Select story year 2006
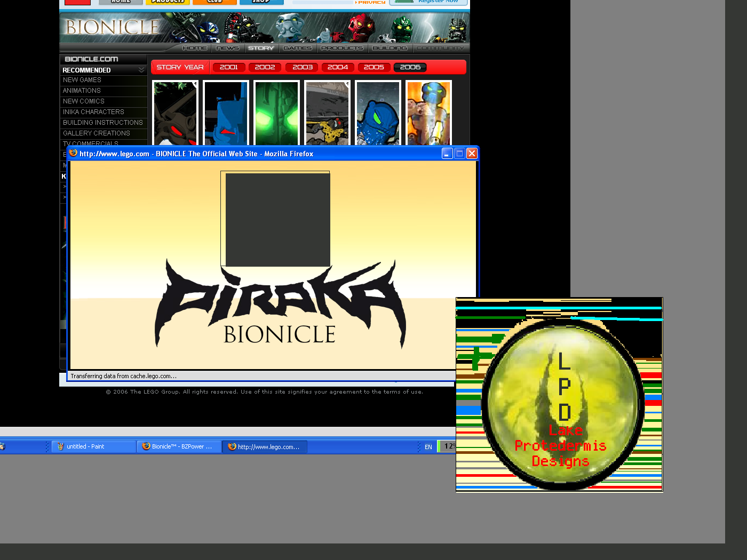Viewport: 747px width, 560px height. pos(410,67)
